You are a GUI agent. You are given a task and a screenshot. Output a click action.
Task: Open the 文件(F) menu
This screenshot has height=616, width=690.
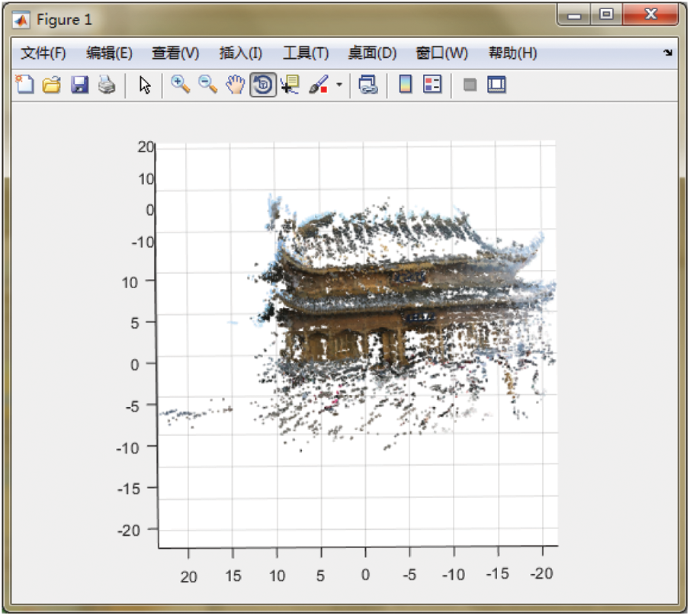pos(43,53)
